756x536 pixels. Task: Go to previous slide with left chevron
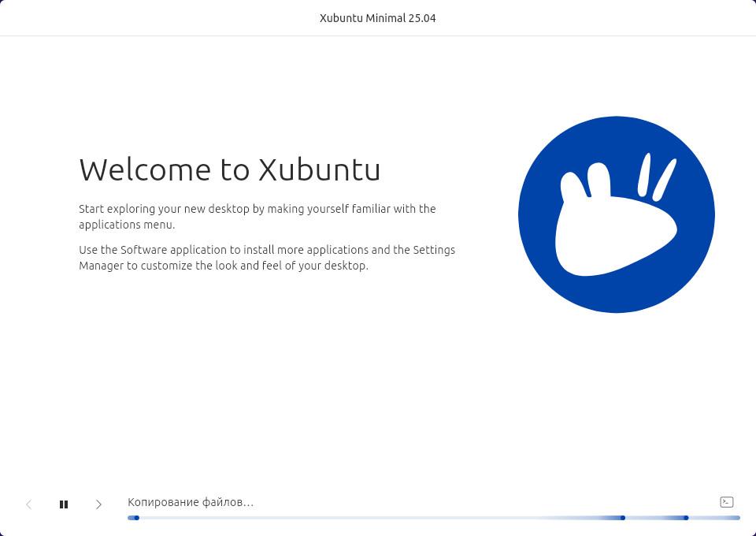click(x=29, y=504)
